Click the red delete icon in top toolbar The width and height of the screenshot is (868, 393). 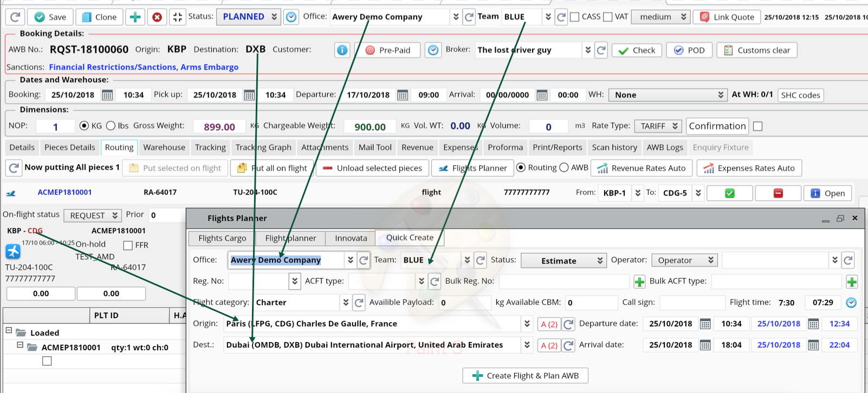click(x=157, y=17)
